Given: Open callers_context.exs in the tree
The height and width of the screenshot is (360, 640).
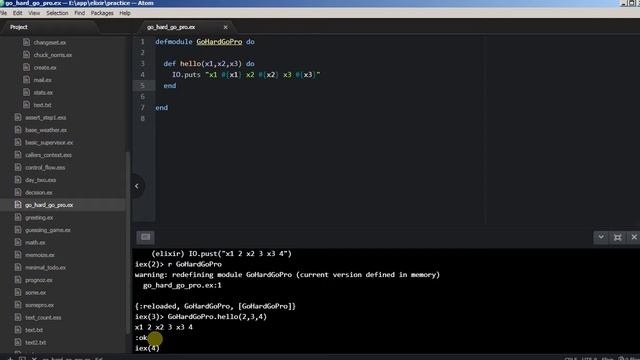Looking at the screenshot, I should pos(49,155).
